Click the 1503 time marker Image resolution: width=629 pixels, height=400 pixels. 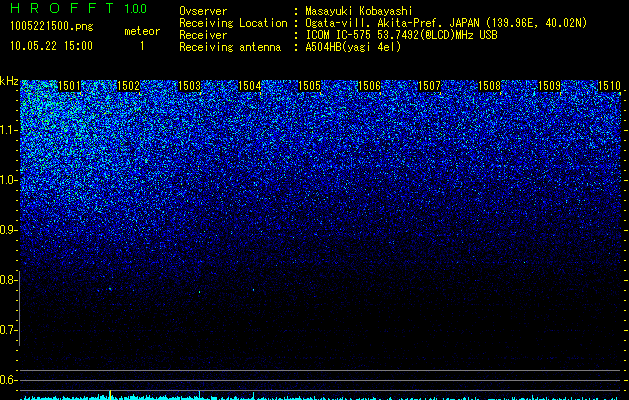pyautogui.click(x=189, y=86)
